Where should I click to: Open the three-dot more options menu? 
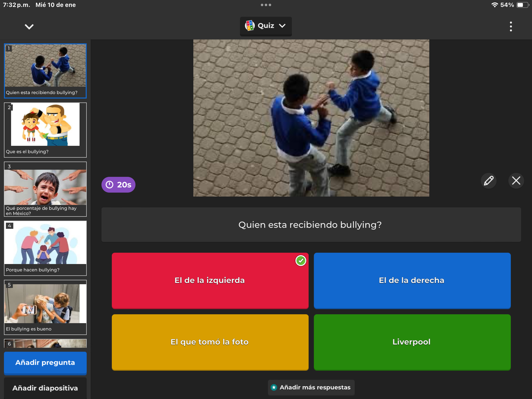click(511, 26)
